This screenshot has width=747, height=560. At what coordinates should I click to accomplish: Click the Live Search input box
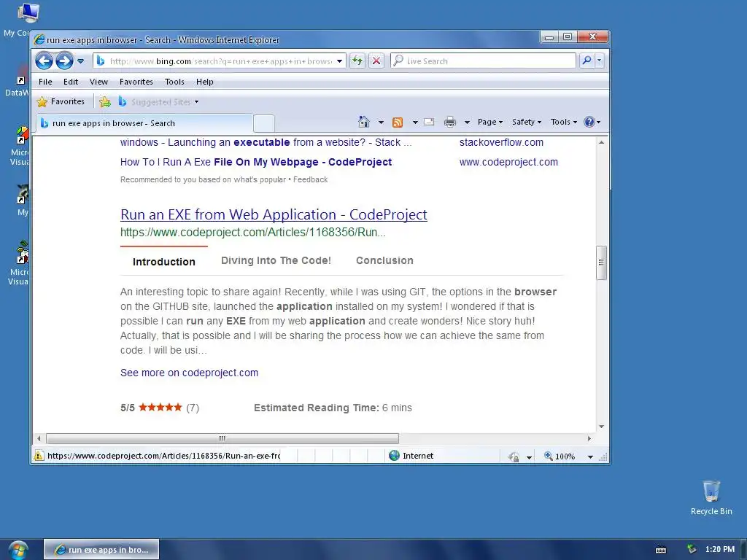click(484, 61)
